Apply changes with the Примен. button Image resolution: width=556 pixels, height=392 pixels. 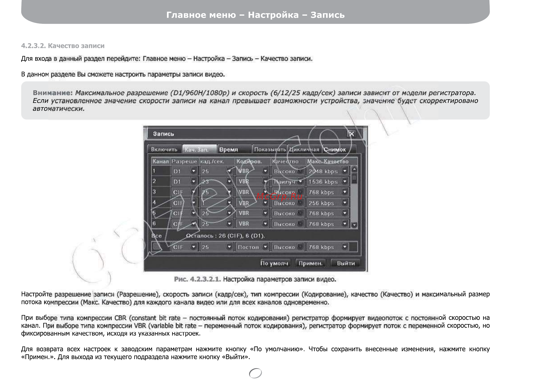pyautogui.click(x=310, y=263)
